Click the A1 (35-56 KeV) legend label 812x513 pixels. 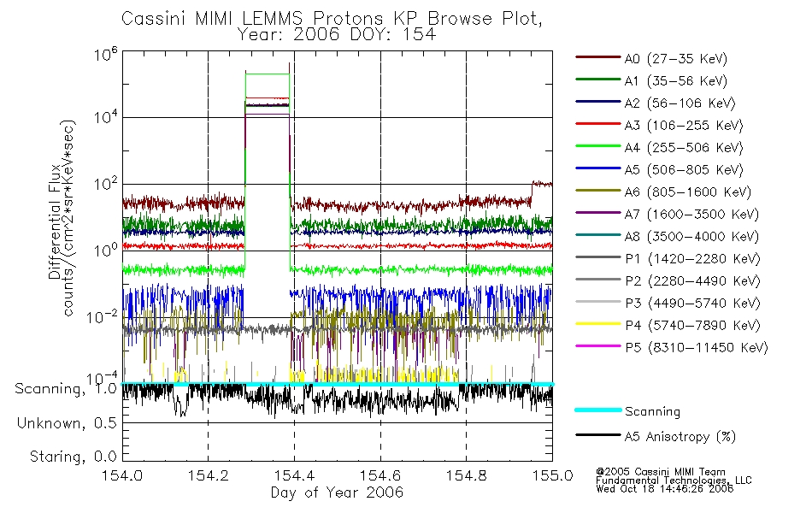point(676,81)
